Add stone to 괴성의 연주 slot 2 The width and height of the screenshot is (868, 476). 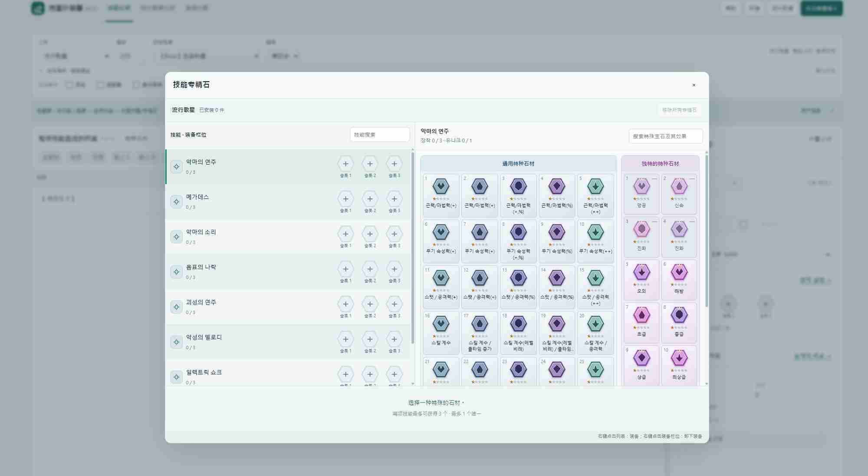(x=370, y=304)
